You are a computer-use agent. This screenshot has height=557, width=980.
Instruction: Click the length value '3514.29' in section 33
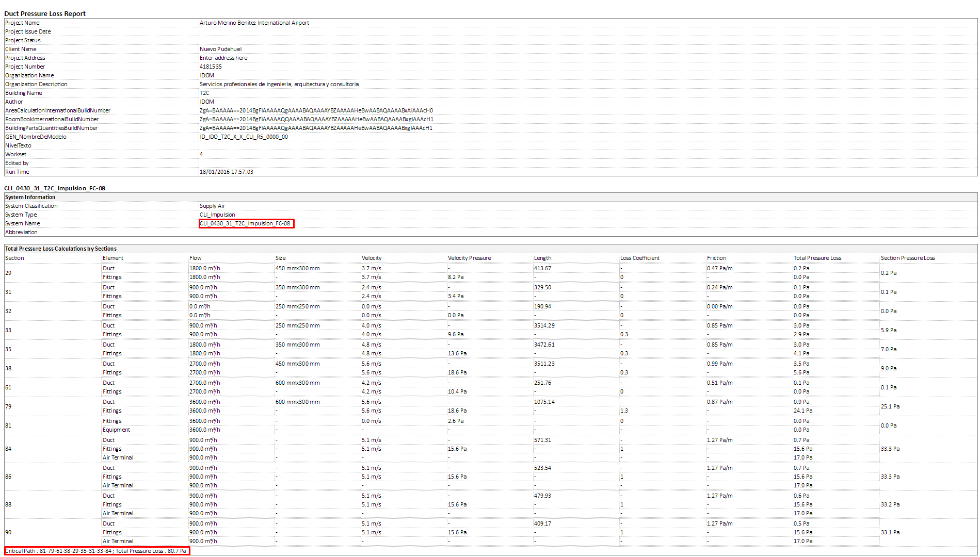(x=544, y=325)
